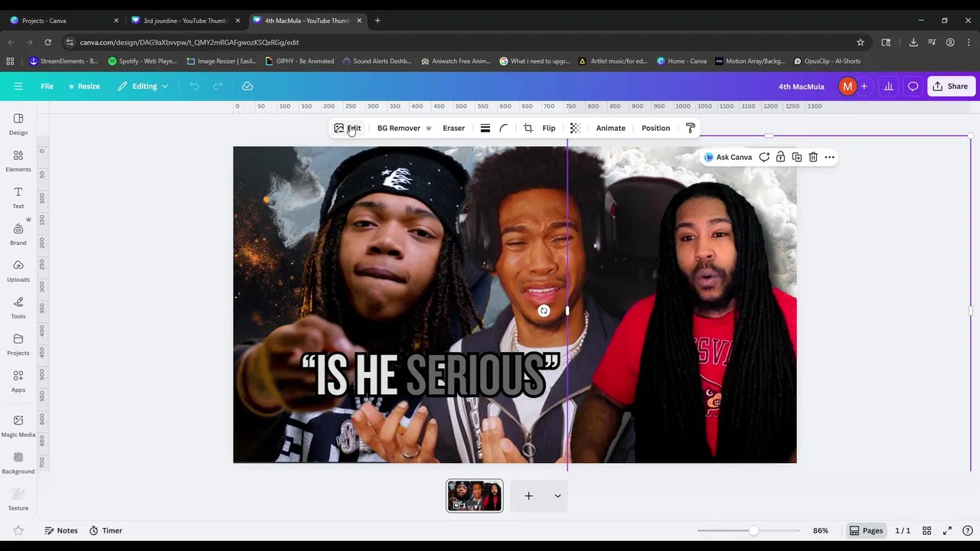Image resolution: width=980 pixels, height=551 pixels.
Task: Open the comments speech bubble
Action: pyautogui.click(x=913, y=86)
